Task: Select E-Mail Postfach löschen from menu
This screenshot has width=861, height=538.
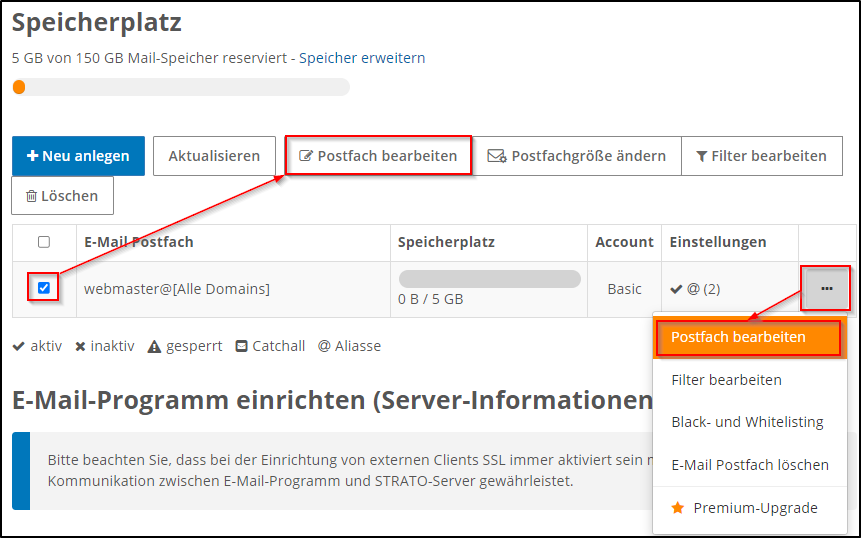Action: pos(749,465)
